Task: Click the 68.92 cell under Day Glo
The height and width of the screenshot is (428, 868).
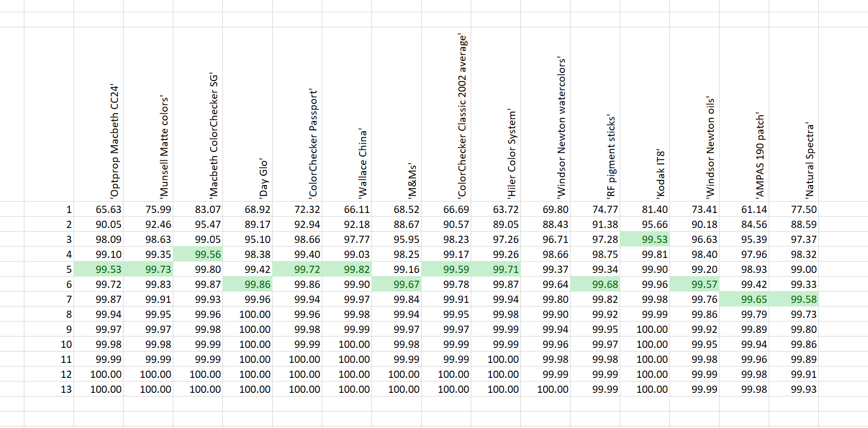Action: [247, 209]
